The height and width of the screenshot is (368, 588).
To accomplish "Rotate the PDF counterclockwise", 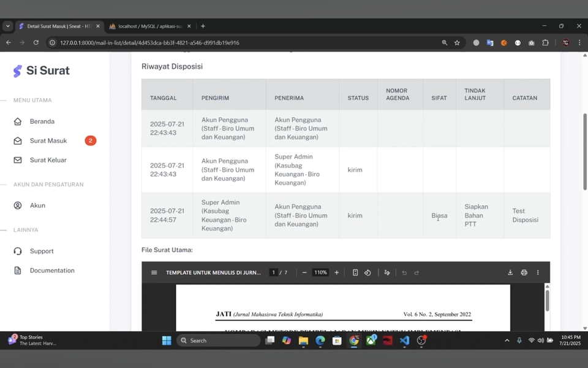I will 367,272.
